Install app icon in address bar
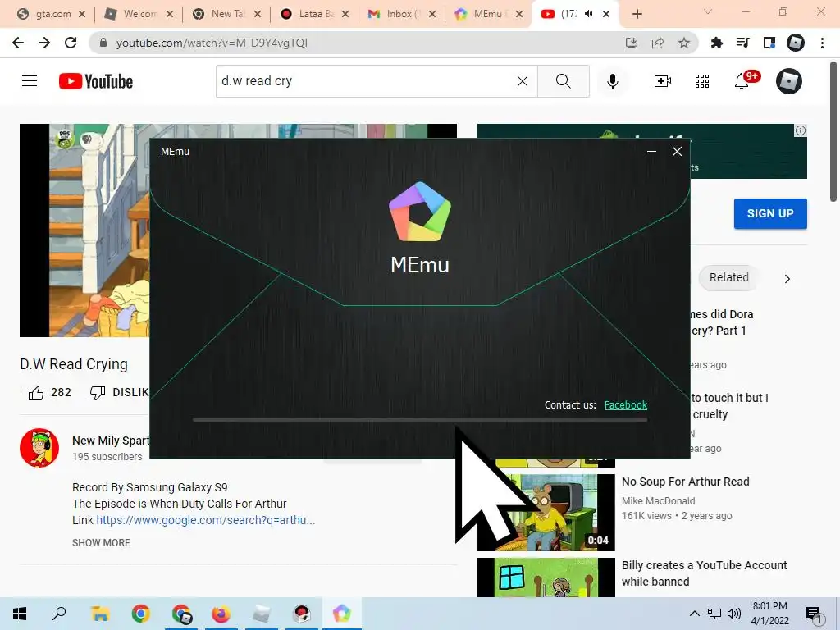 (x=632, y=43)
